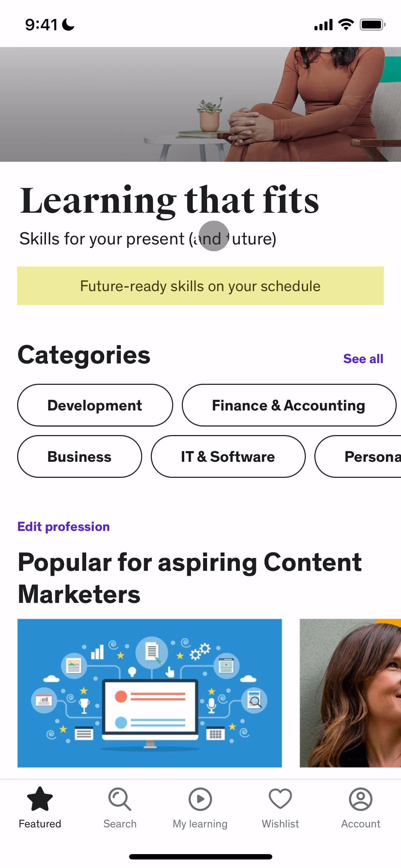Select the Development category chip
The width and height of the screenshot is (401, 868).
[x=95, y=405]
